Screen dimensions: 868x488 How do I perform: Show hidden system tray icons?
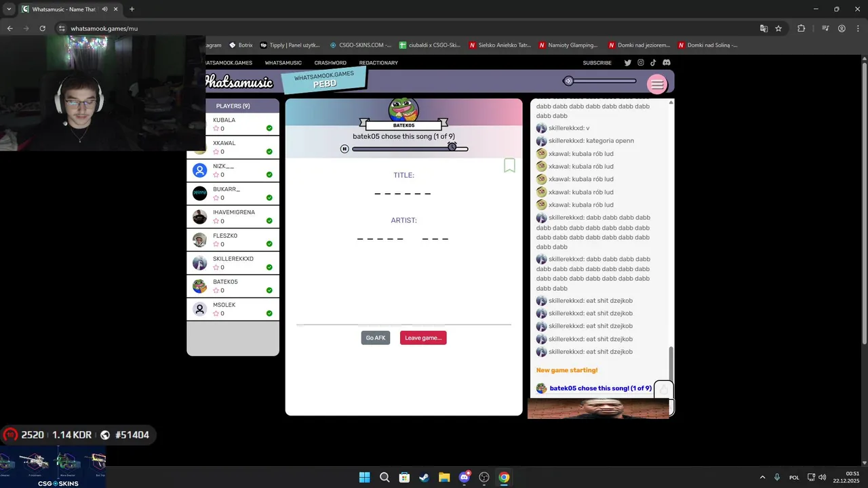[x=762, y=477]
